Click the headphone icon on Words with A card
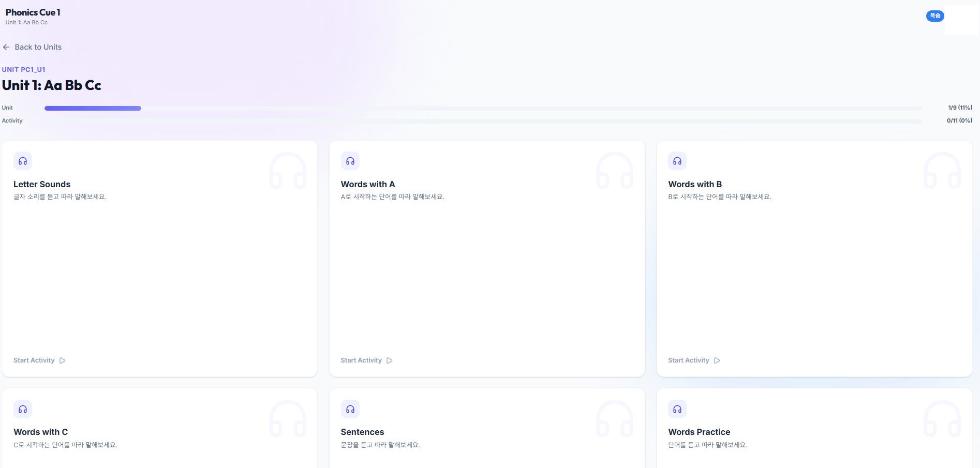Image resolution: width=980 pixels, height=468 pixels. pos(350,161)
